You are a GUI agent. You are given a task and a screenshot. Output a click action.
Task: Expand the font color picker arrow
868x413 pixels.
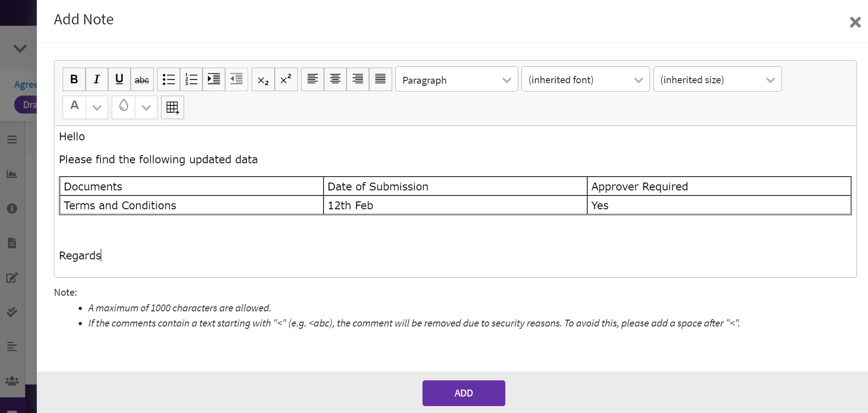(x=97, y=108)
